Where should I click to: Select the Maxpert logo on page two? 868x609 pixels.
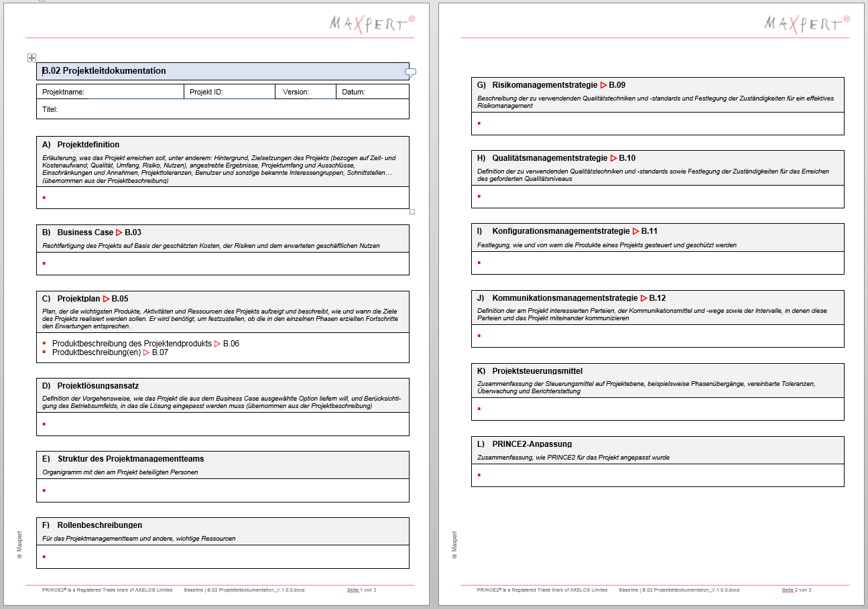[x=807, y=24]
